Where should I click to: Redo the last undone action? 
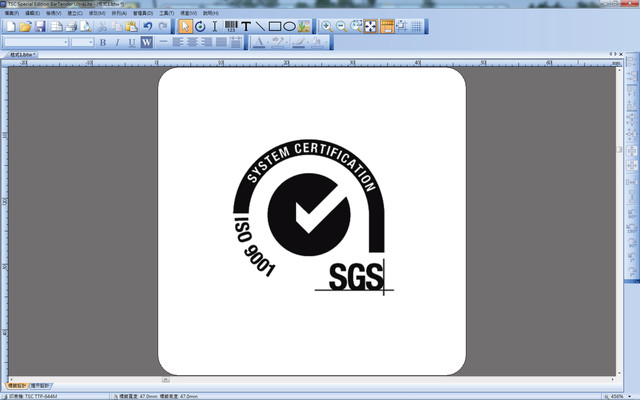(163, 27)
